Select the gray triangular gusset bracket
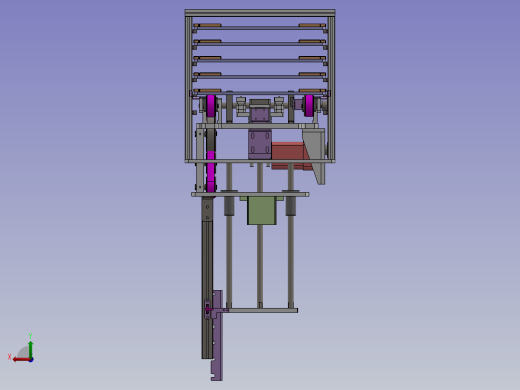 [316, 155]
